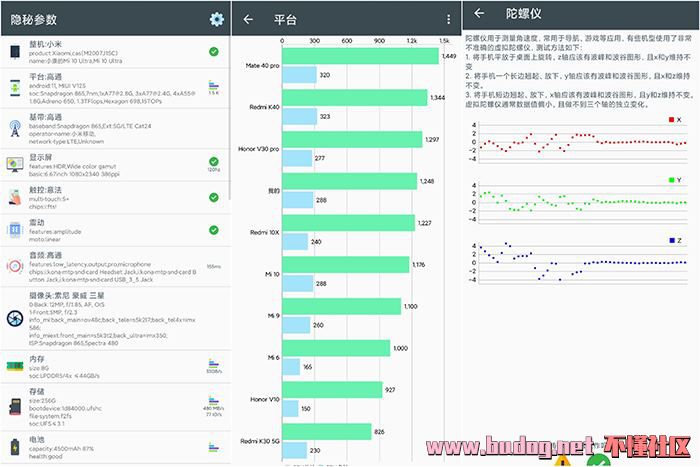
Task: Select the Mi 9 chart label
Action: (x=274, y=316)
